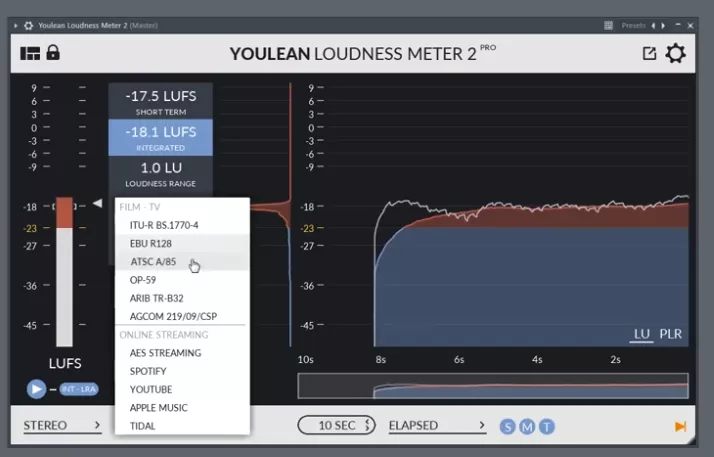Select ITU-R BS.1770-4 preset
Image resolution: width=714 pixels, height=457 pixels.
(182, 225)
